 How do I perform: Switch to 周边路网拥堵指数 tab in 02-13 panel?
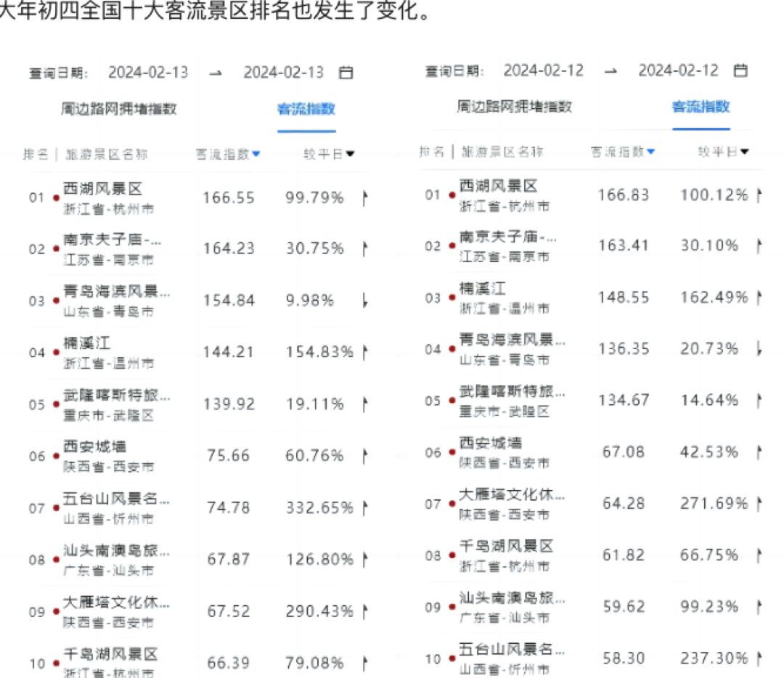click(x=118, y=109)
